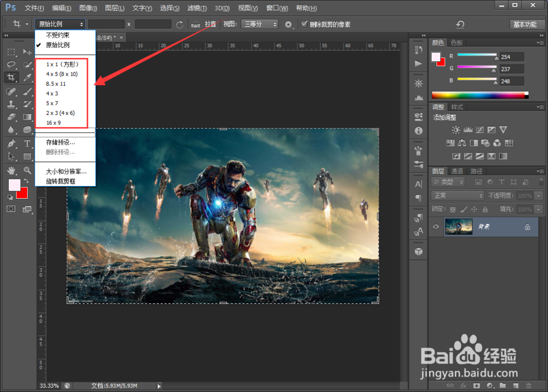Click Size and Resolution entry
The height and width of the screenshot is (392, 548).
coord(65,172)
